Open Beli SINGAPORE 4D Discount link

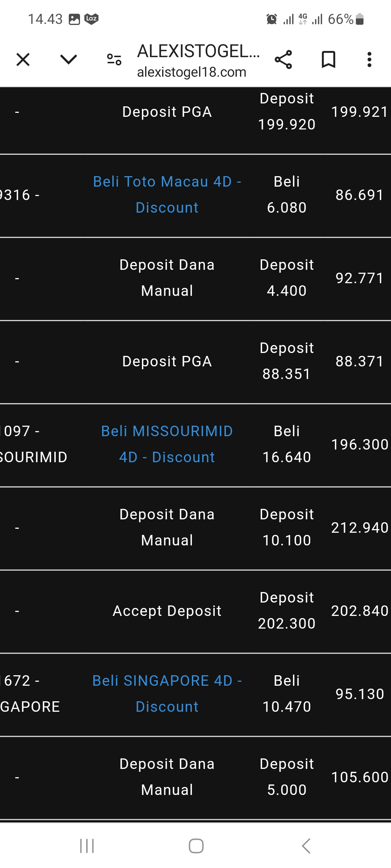tap(167, 694)
